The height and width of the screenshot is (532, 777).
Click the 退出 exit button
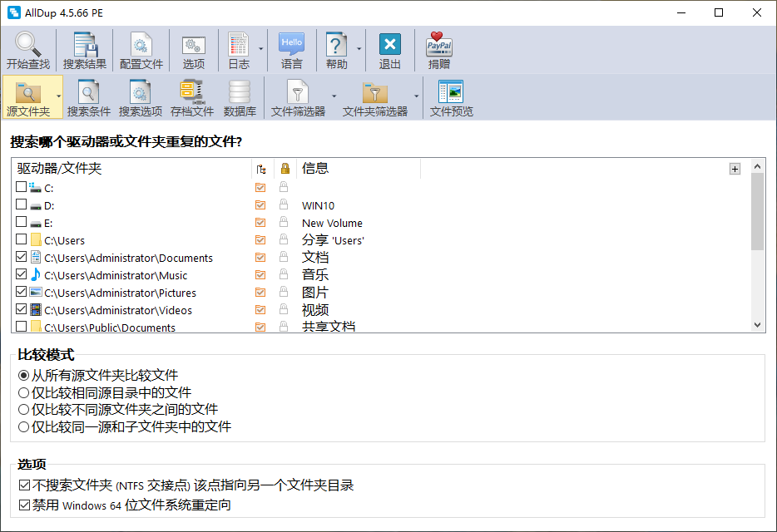[x=388, y=50]
